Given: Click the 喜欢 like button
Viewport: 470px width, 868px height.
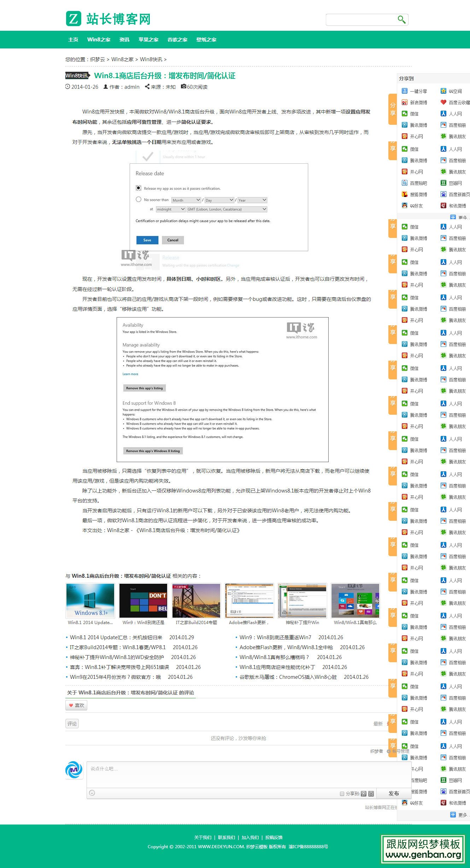Looking at the screenshot, I should point(76,705).
